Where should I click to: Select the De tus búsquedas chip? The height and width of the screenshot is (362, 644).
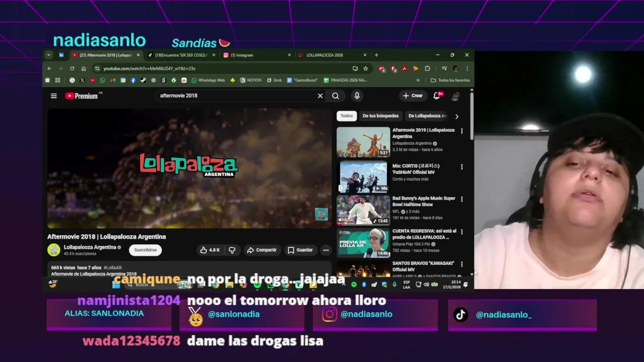point(380,116)
